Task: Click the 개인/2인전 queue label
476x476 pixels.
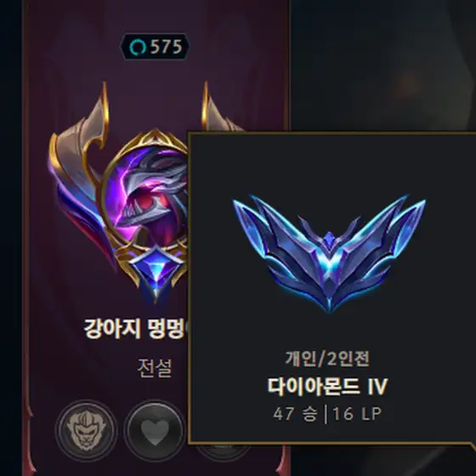Action: (327, 358)
